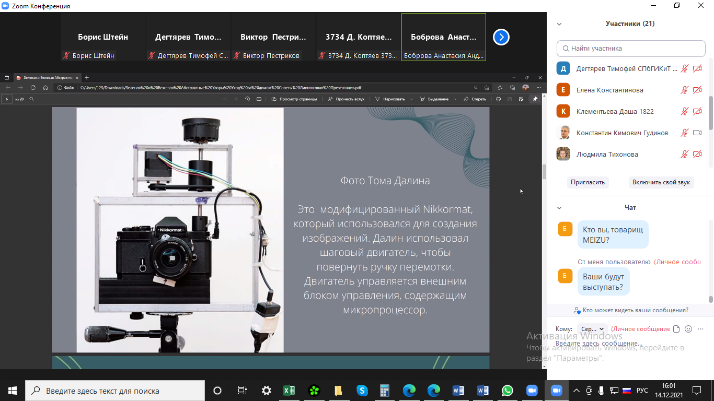Show hidden system tray icons
This screenshot has height=401, width=714.
(x=576, y=391)
